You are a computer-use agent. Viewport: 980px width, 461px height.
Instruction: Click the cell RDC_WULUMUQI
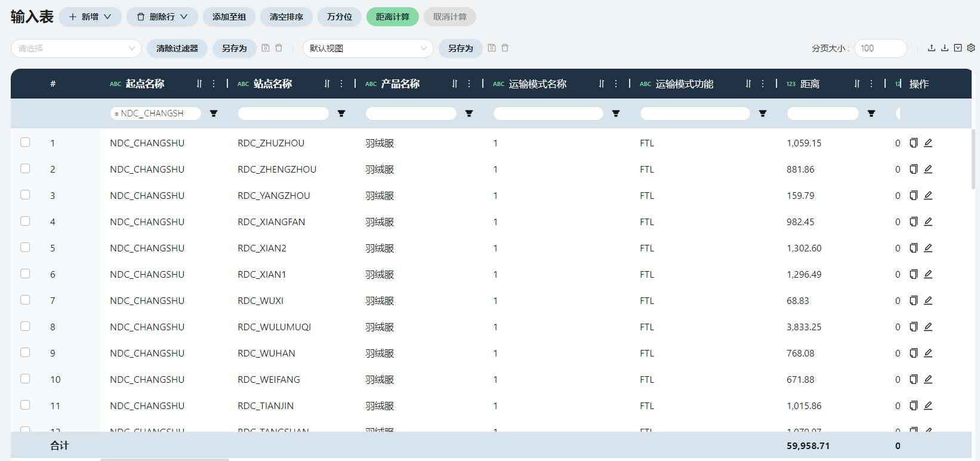click(275, 327)
